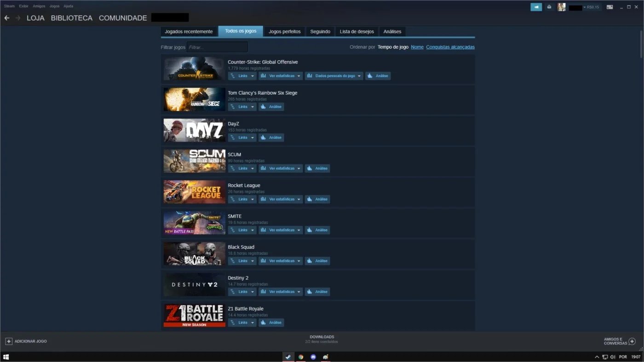
Task: Click the Chrome taskbar icon
Action: click(x=301, y=357)
